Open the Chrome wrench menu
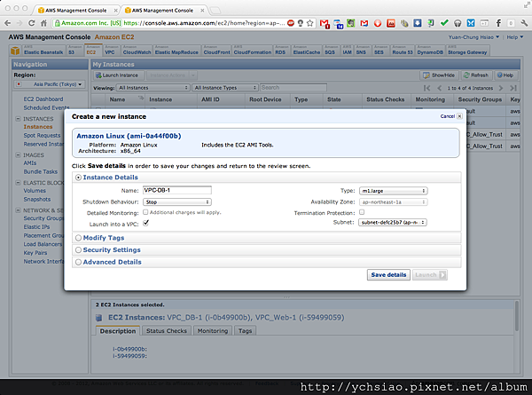The height and width of the screenshot is (395, 532). click(x=524, y=23)
